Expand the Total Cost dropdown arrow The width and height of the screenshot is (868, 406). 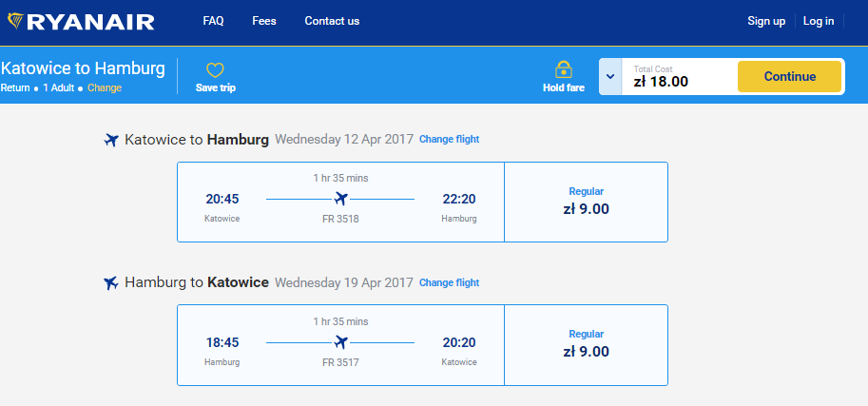(x=610, y=77)
